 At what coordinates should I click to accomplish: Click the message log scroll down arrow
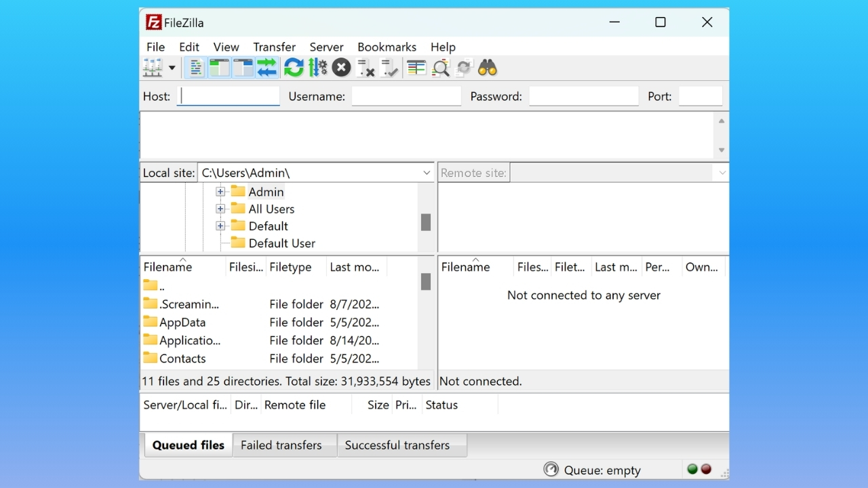click(722, 150)
